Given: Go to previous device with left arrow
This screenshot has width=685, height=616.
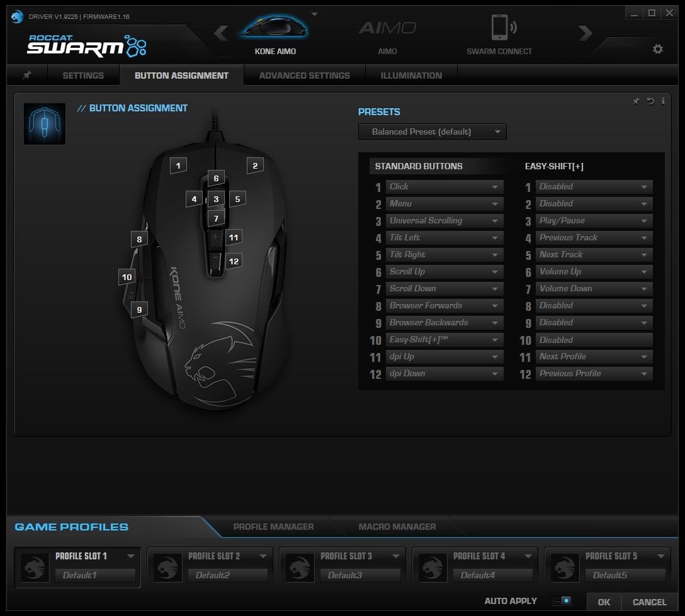Looking at the screenshot, I should 222,33.
